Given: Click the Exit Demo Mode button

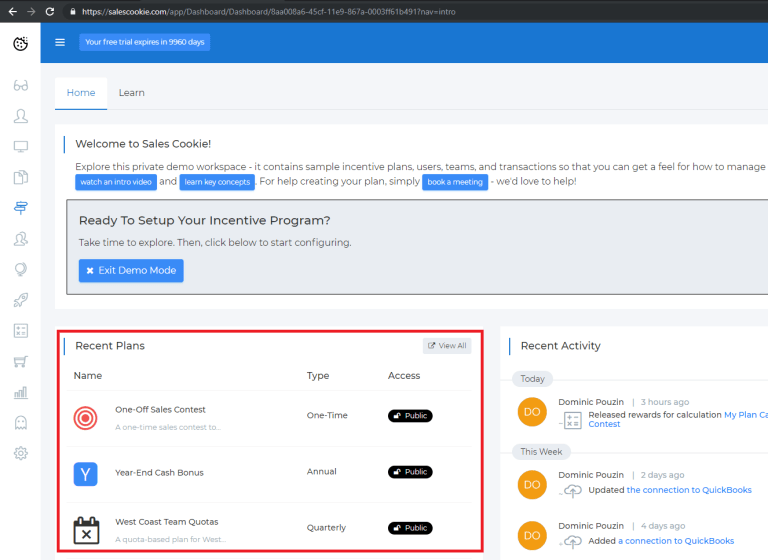Looking at the screenshot, I should (131, 271).
